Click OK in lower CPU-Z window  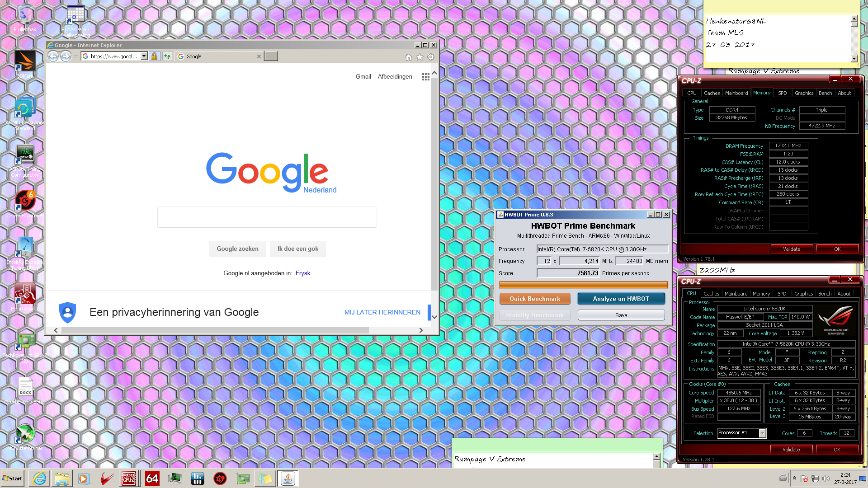pos(837,450)
